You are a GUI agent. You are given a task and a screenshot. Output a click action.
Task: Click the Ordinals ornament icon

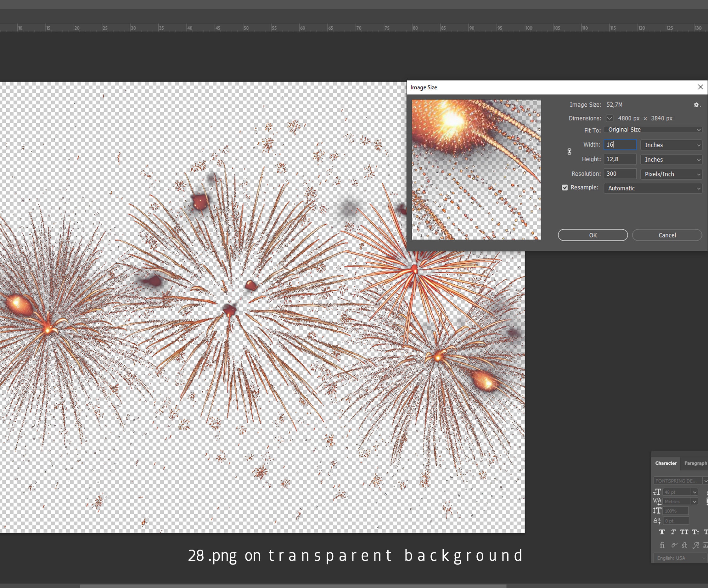(x=706, y=545)
